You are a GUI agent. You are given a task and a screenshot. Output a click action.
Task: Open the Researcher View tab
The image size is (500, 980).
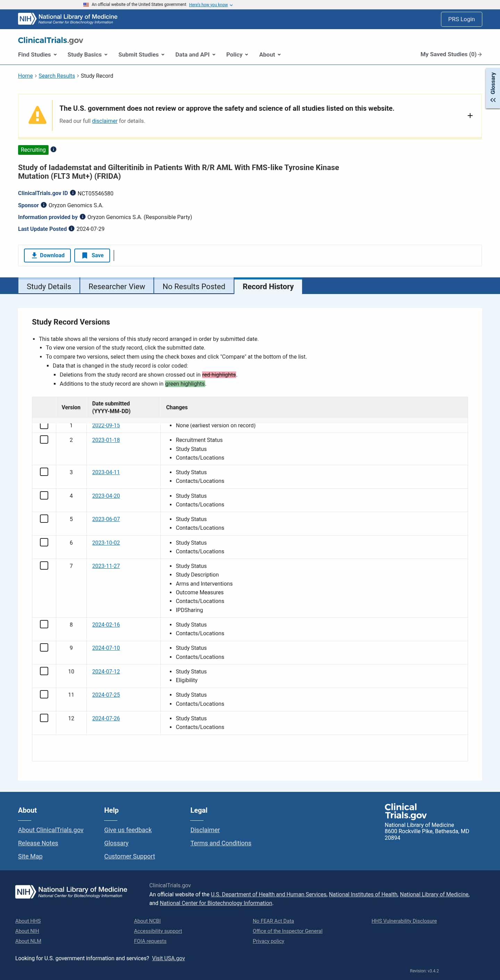tap(116, 286)
